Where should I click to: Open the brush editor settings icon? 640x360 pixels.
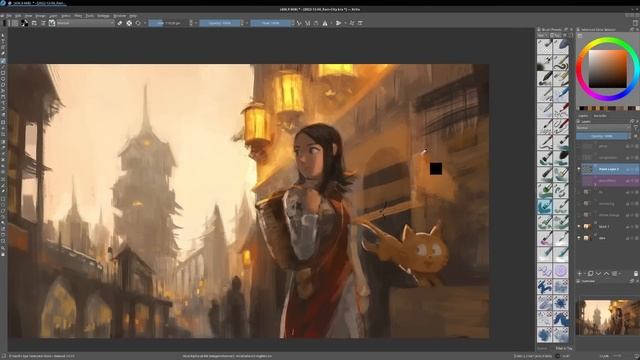tap(34, 23)
